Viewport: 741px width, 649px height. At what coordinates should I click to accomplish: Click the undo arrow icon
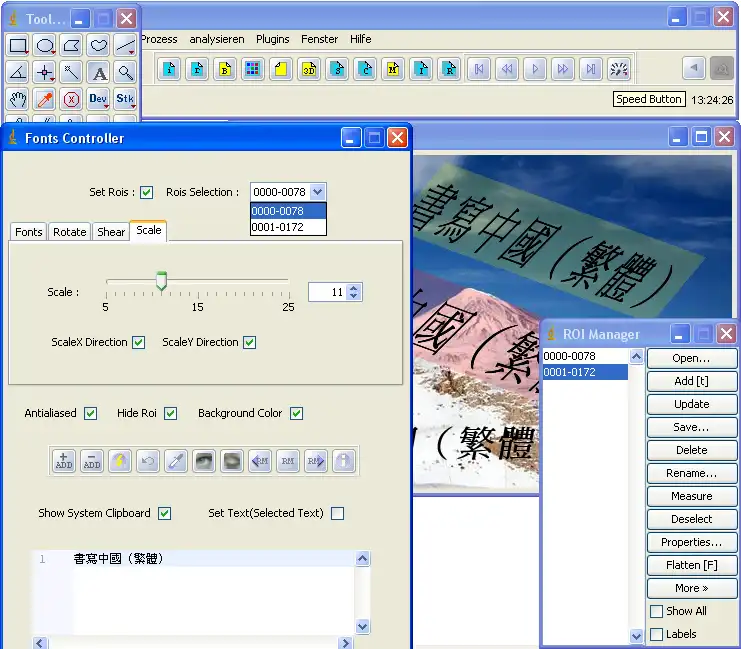pos(148,461)
